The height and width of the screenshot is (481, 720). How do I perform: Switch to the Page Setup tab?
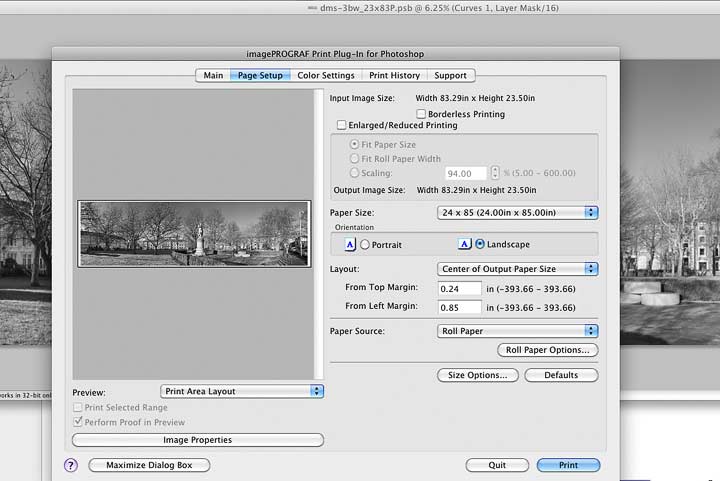pos(260,75)
